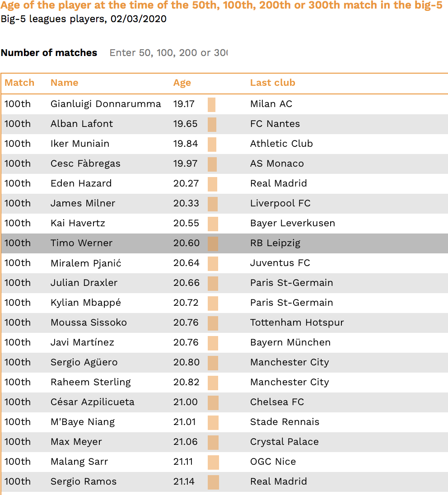This screenshot has width=448, height=495.
Task: Click the age bar for Alban Lafont
Action: tap(212, 124)
